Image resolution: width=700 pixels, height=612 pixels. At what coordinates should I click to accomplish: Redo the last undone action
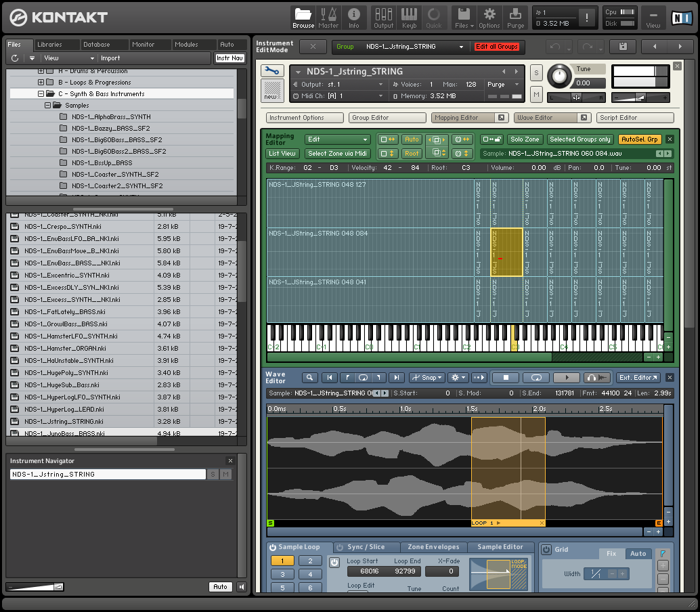(587, 47)
